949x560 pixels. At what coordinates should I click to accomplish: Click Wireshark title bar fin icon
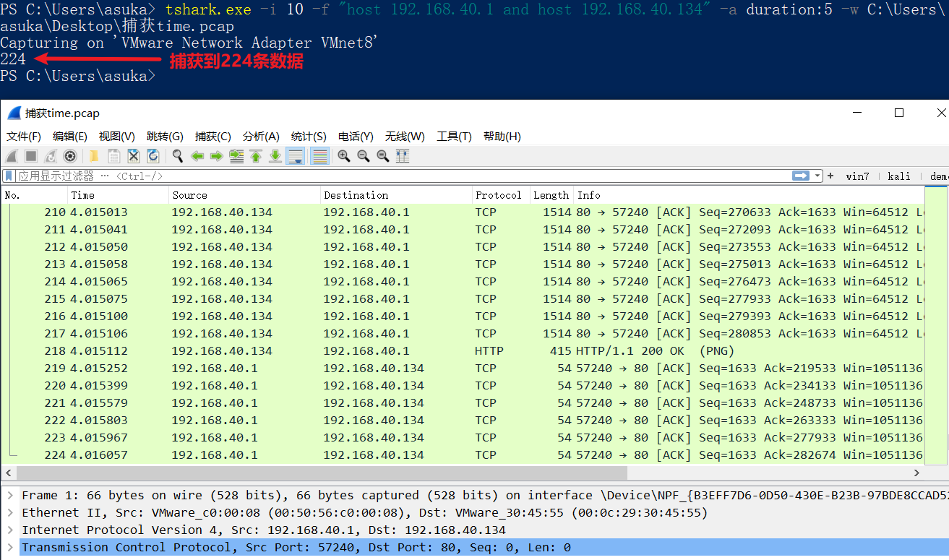[x=14, y=113]
